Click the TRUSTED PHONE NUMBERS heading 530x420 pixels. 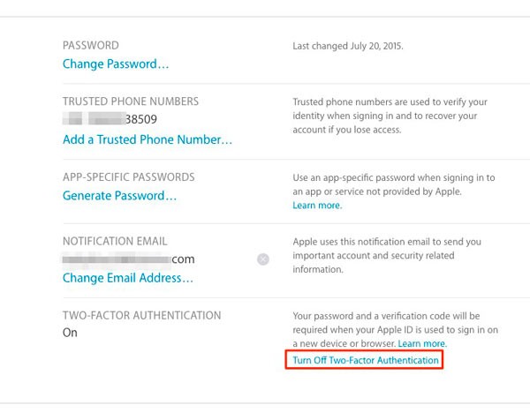point(131,101)
